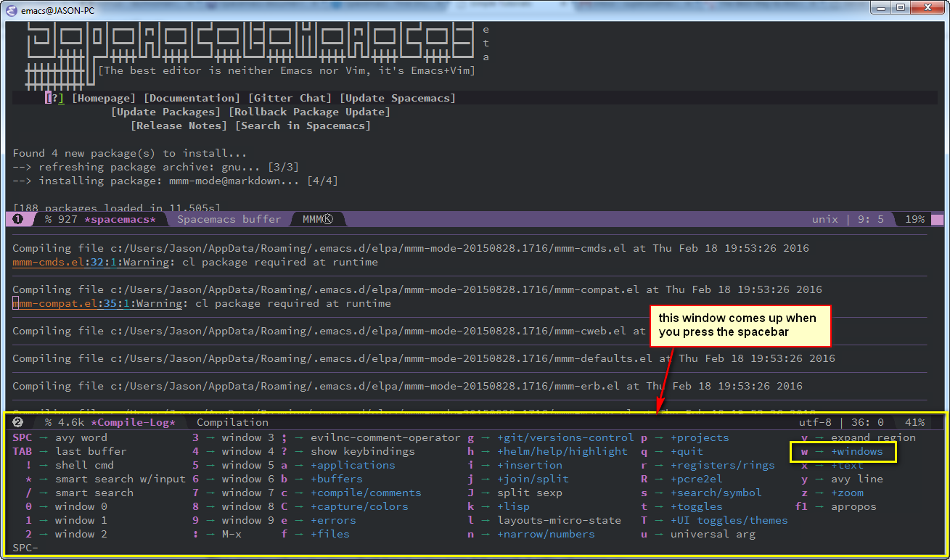The width and height of the screenshot is (950, 560).
Task: Select the +projects entry in which-key
Action: click(x=700, y=437)
